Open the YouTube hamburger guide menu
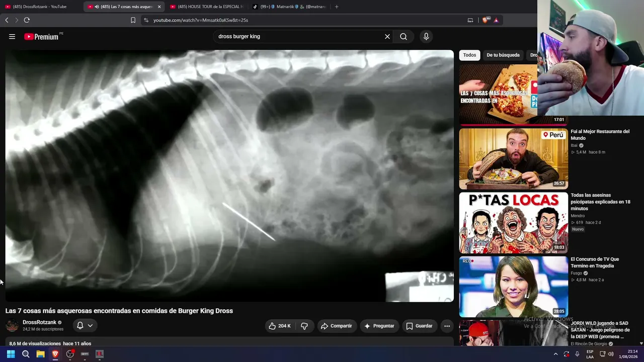This screenshot has width=644, height=362. point(12,36)
